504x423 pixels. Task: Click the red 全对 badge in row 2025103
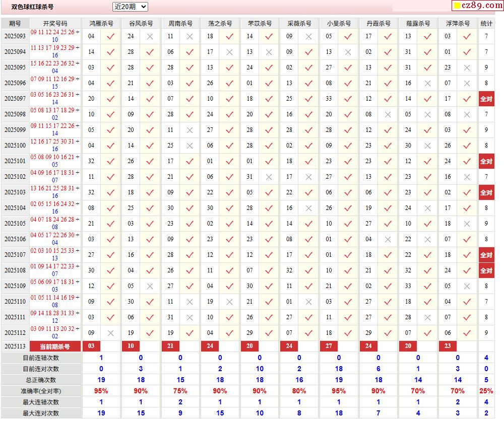[486, 193]
